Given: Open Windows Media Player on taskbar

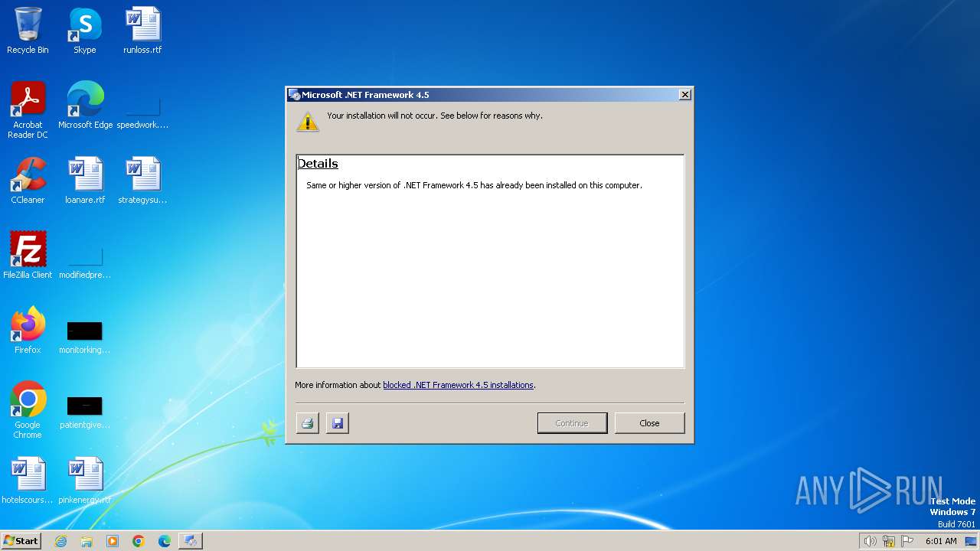Looking at the screenshot, I should pos(113,541).
